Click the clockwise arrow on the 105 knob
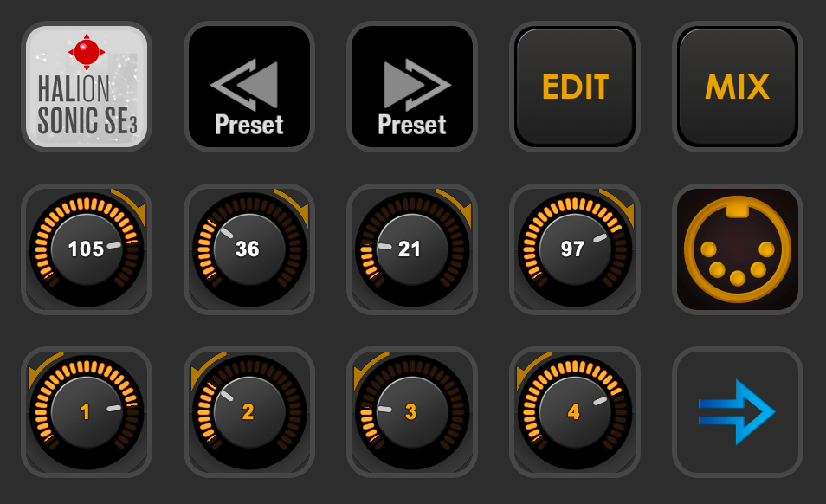The image size is (826, 504). pyautogui.click(x=132, y=206)
